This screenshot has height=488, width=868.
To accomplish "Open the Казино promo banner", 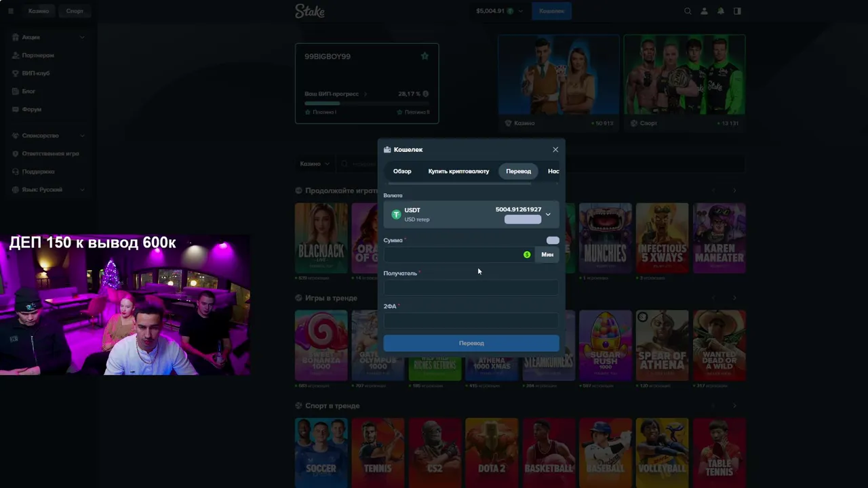I will (559, 81).
